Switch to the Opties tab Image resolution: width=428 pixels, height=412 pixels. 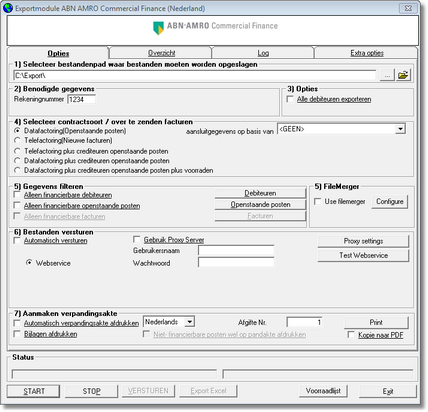58,53
